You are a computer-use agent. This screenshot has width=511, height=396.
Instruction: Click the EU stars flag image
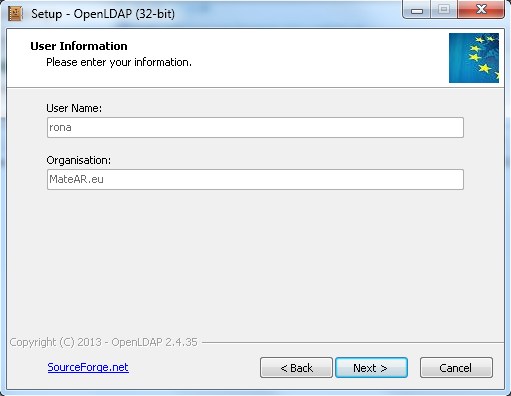(x=474, y=58)
